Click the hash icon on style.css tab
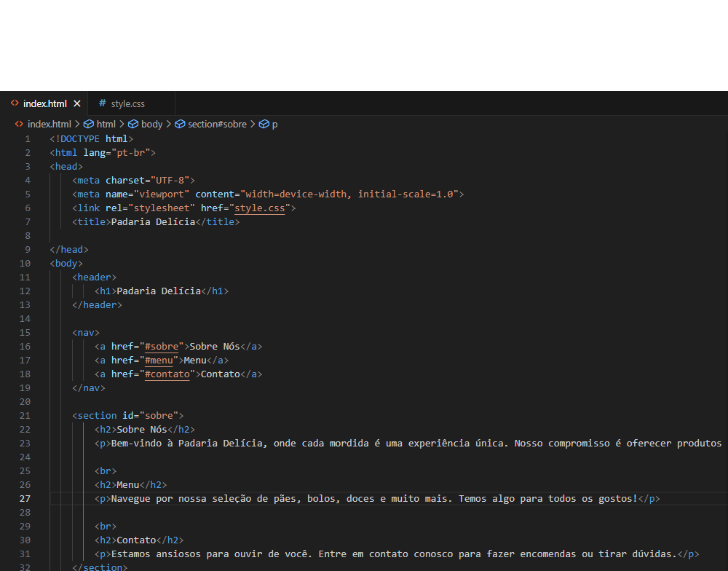728x571 pixels. coord(103,103)
